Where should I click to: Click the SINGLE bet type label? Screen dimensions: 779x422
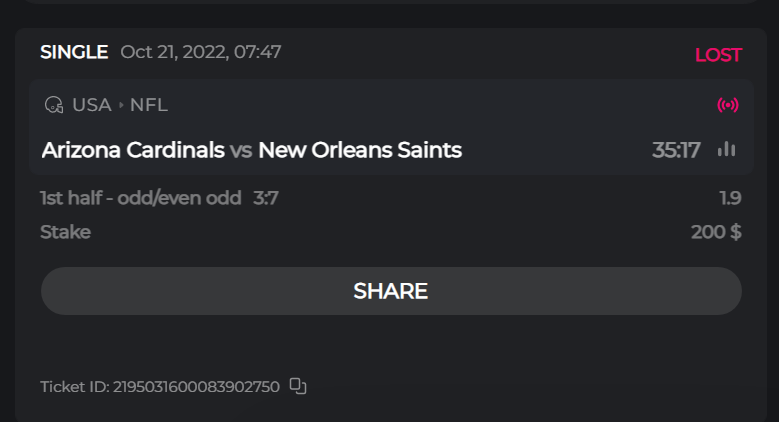pyautogui.click(x=74, y=52)
